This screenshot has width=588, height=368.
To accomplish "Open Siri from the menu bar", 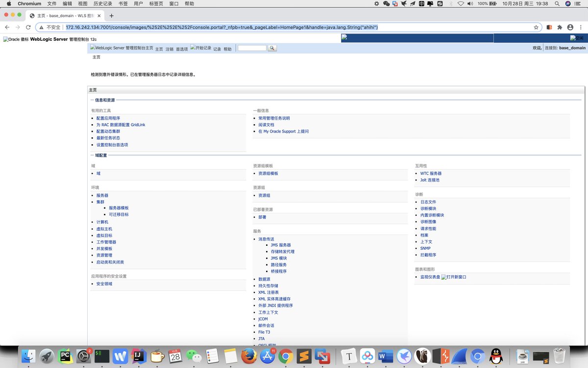I will (x=568, y=3).
